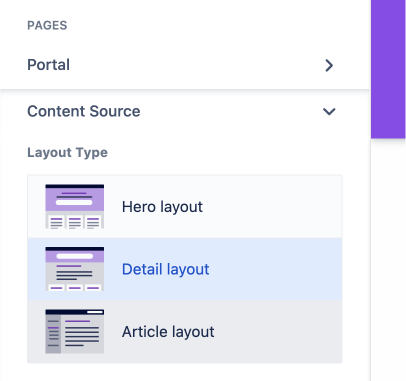Click the sidebar column in Article thumbnail

(53, 334)
